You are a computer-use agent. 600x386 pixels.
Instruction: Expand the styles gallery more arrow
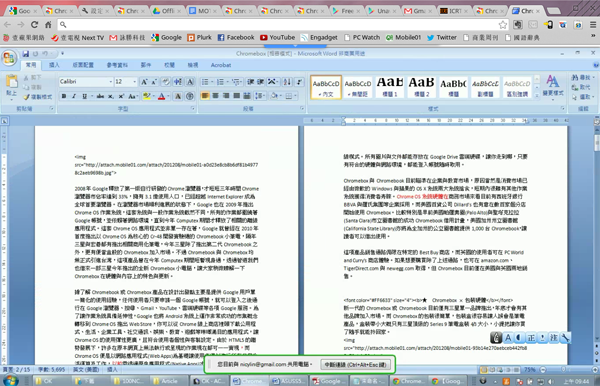(537, 95)
